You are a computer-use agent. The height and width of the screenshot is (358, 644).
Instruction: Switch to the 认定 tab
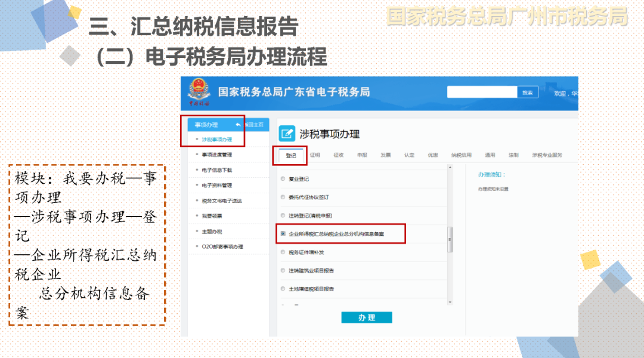pyautogui.click(x=409, y=155)
